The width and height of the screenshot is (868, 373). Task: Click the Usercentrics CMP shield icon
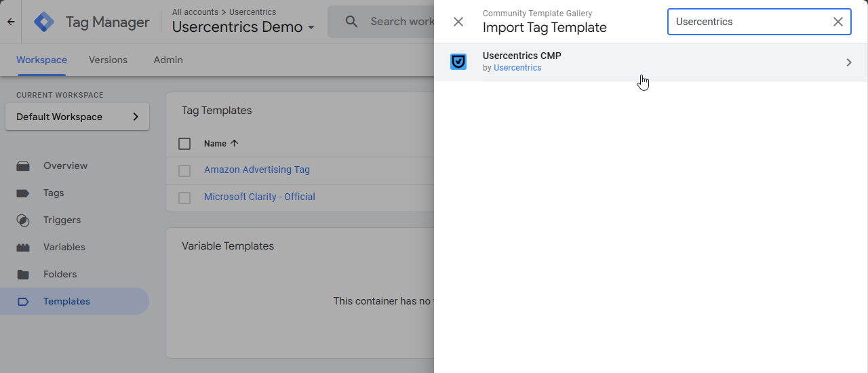(x=458, y=62)
